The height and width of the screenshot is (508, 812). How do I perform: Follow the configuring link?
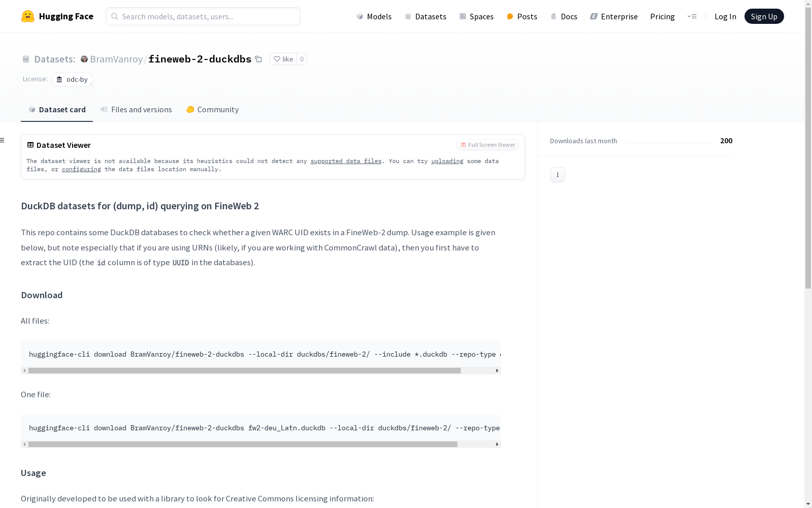81,169
